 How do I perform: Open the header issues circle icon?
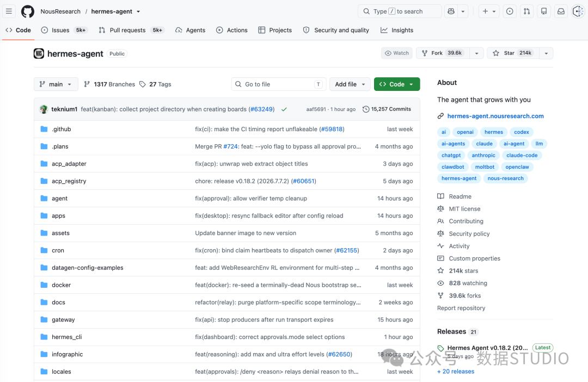pyautogui.click(x=509, y=11)
